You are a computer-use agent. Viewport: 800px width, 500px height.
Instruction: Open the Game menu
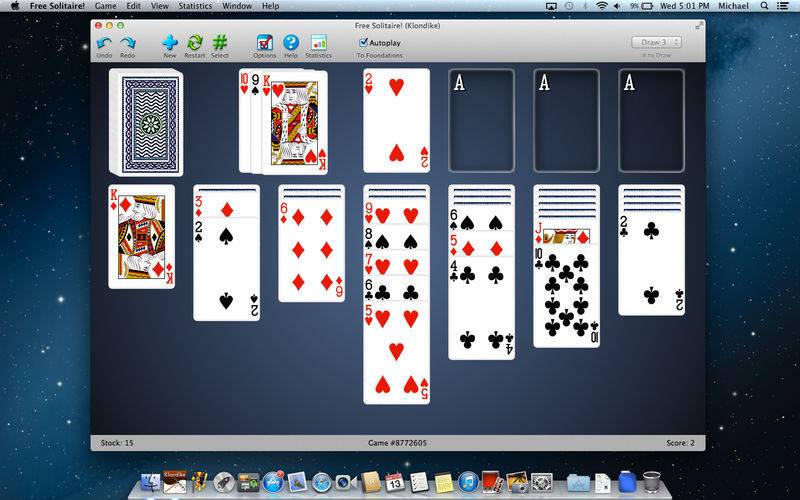click(x=105, y=6)
